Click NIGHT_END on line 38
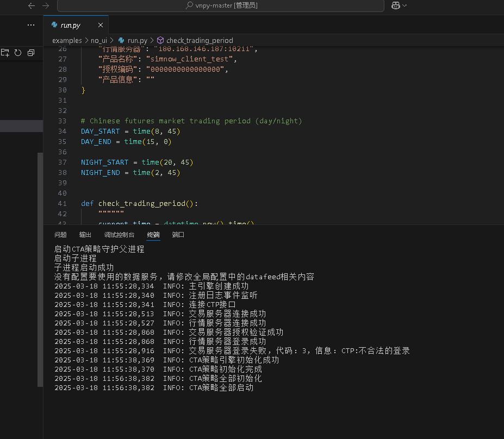This screenshot has height=439, width=504. point(100,172)
